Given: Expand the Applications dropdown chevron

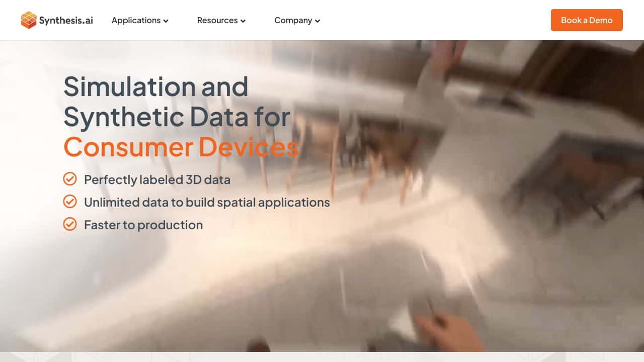Looking at the screenshot, I should [x=166, y=21].
